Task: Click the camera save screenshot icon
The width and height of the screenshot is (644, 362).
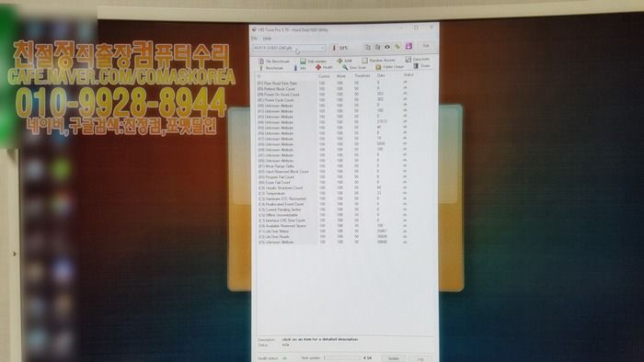Action: 387,47
